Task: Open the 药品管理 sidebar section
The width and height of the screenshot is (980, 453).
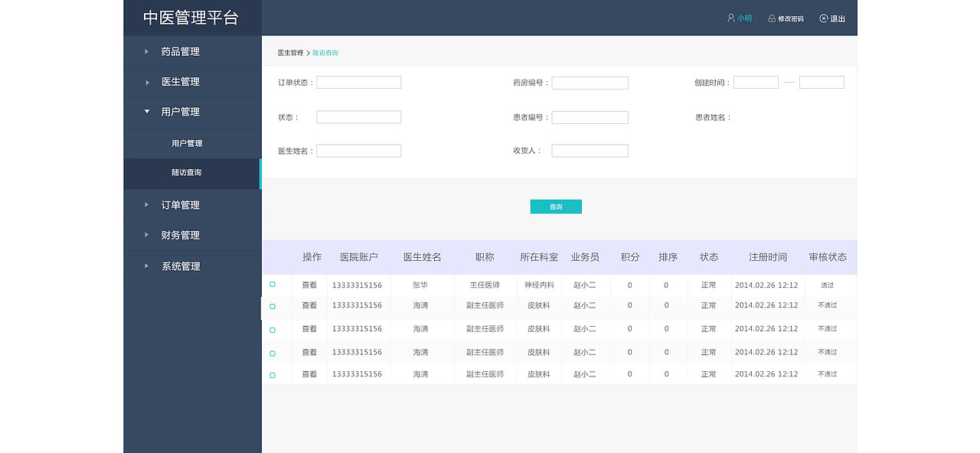Action: (x=181, y=51)
